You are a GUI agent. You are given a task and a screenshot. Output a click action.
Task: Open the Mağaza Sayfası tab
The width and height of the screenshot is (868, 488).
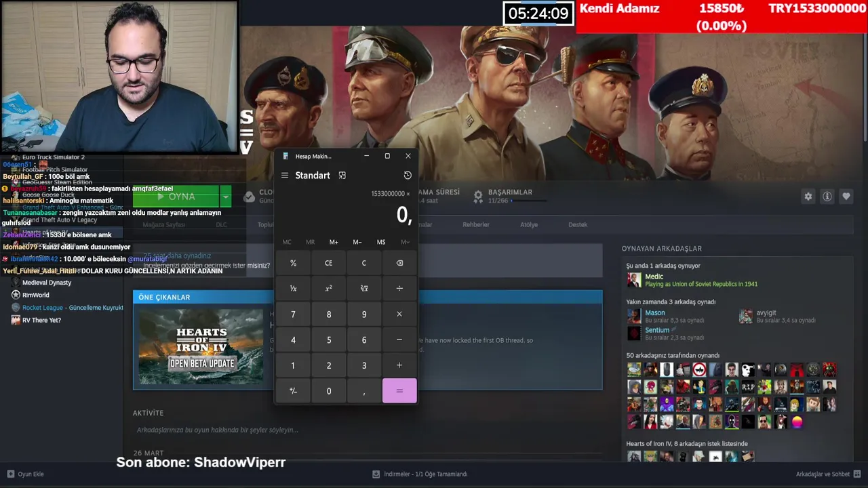click(x=163, y=224)
